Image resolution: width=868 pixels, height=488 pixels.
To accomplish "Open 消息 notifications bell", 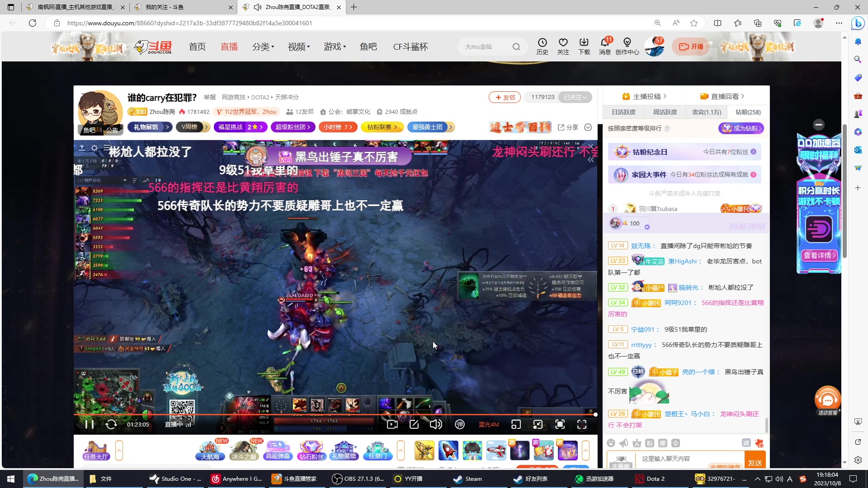I will (x=605, y=46).
